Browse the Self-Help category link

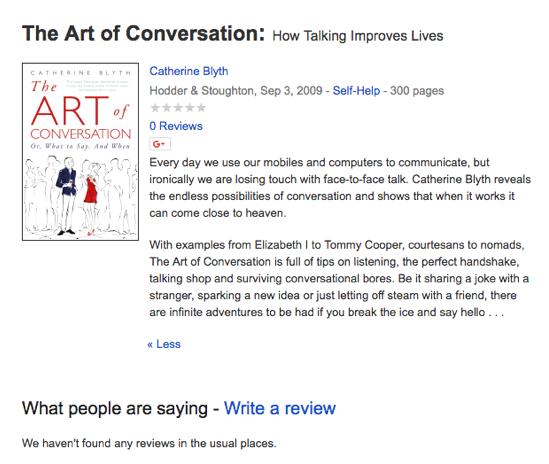(x=356, y=91)
